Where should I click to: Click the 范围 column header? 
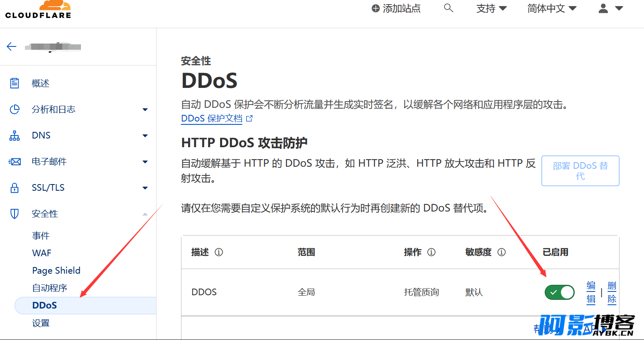tap(306, 252)
